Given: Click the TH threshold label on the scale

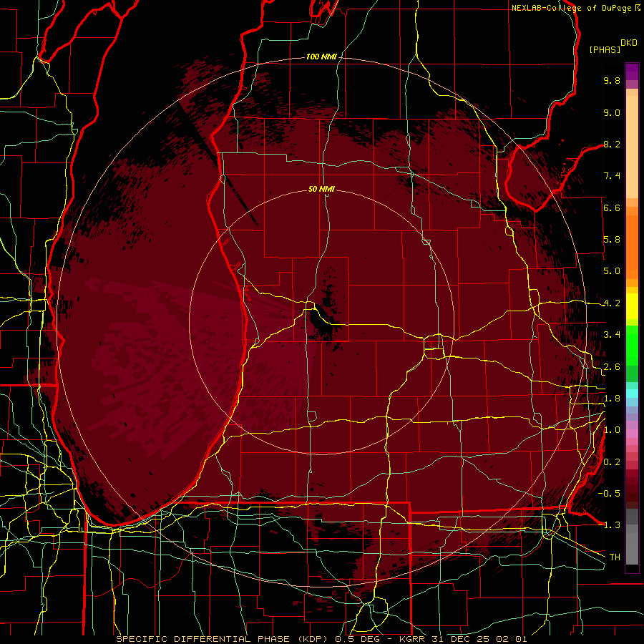Looking at the screenshot, I should point(615,557).
